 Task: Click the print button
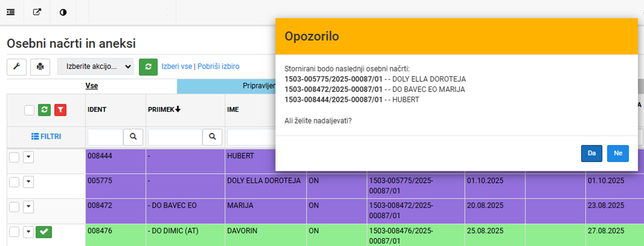40,66
